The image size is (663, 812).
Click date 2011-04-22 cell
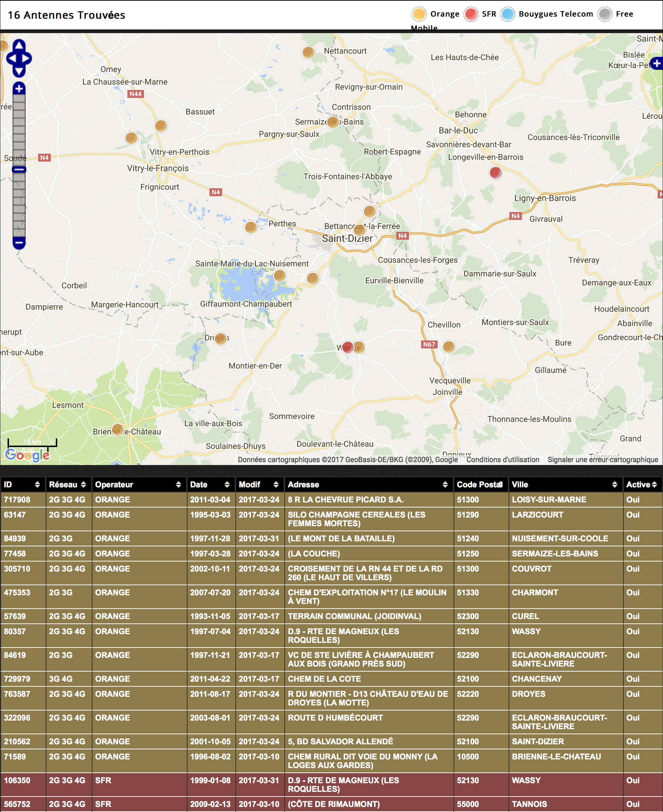click(x=211, y=679)
